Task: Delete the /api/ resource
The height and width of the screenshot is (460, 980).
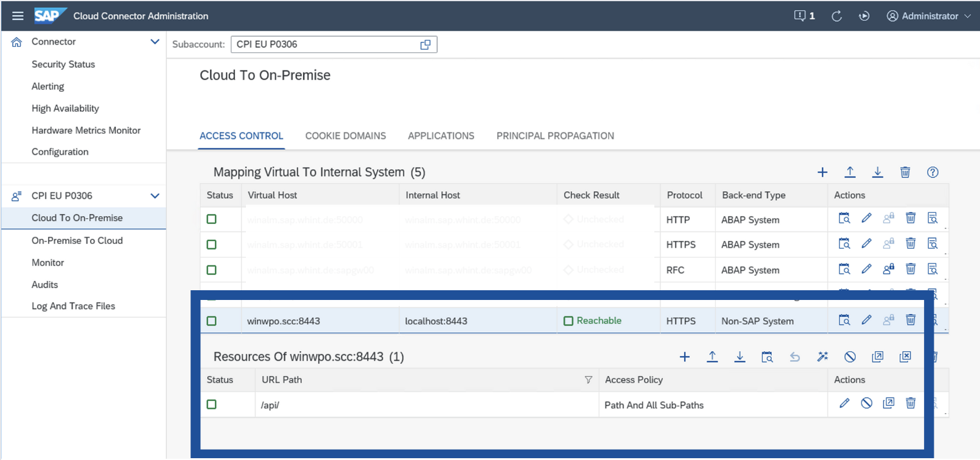Action: tap(911, 403)
